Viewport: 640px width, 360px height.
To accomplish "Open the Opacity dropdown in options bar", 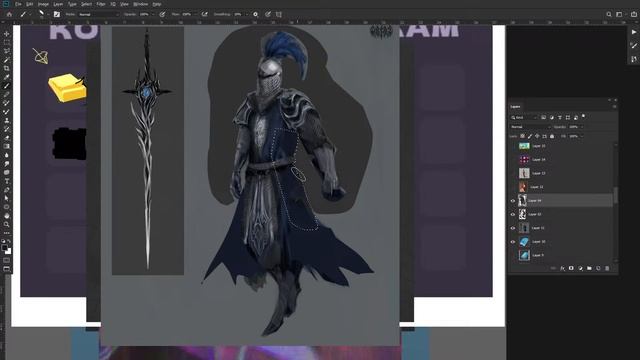I will click(x=153, y=14).
